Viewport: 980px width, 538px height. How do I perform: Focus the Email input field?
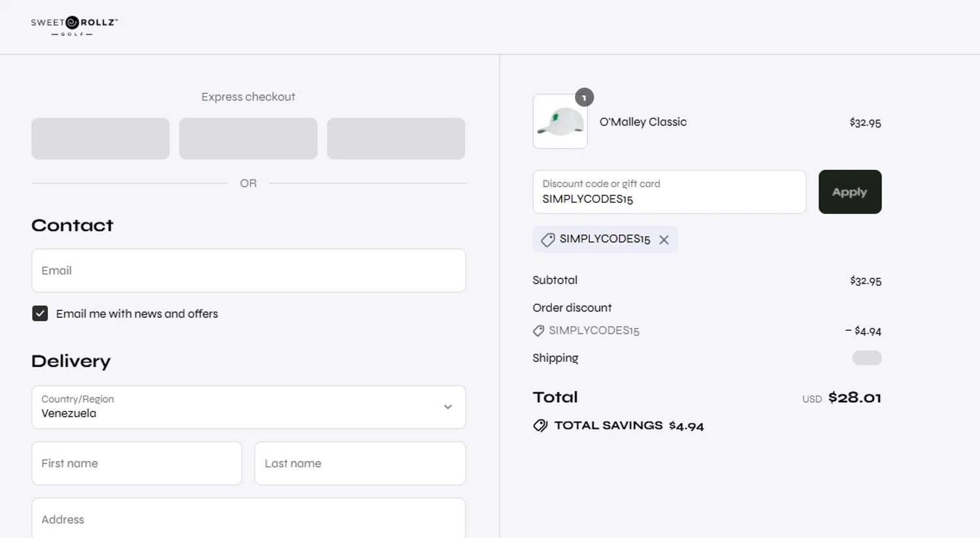pos(248,271)
